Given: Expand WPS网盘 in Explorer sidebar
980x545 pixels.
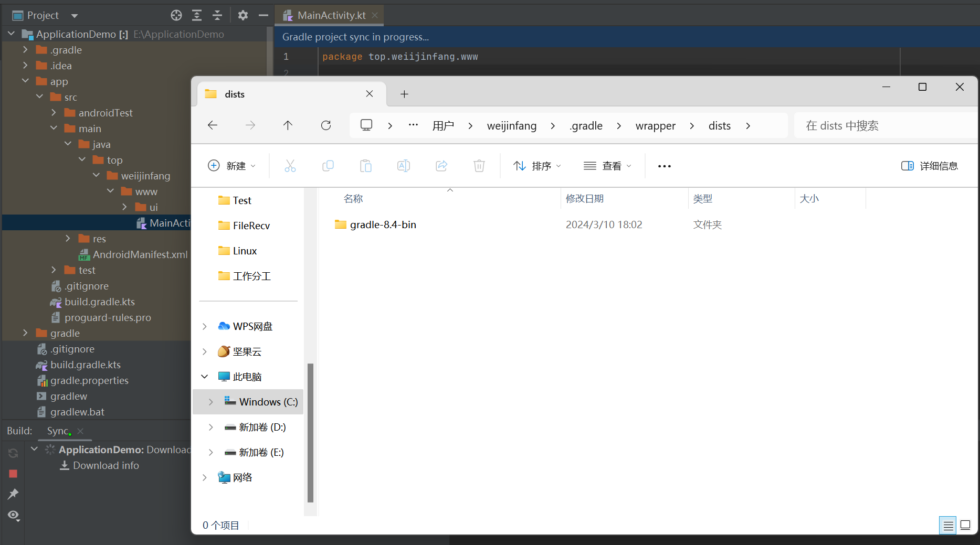Looking at the screenshot, I should coord(205,326).
